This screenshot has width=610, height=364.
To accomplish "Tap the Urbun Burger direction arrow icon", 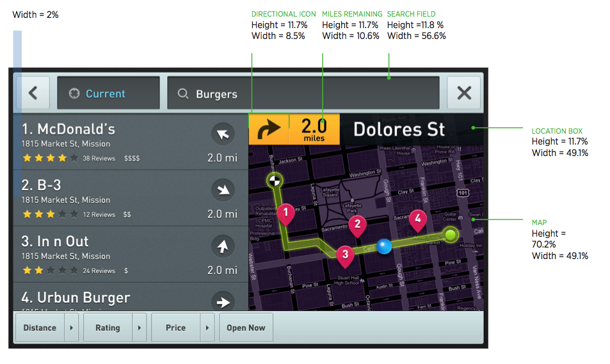I will click(223, 301).
